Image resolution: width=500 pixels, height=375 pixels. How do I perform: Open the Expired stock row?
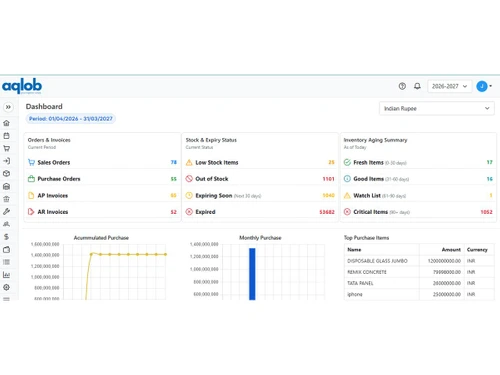(x=260, y=212)
